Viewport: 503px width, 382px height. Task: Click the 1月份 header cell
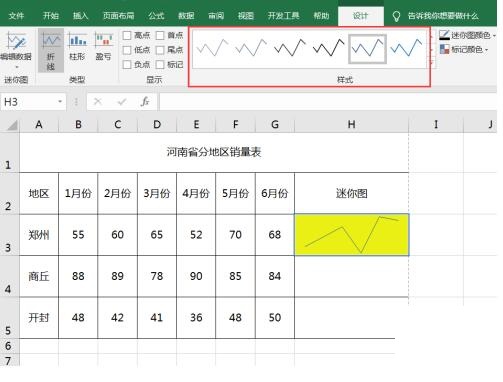(78, 194)
